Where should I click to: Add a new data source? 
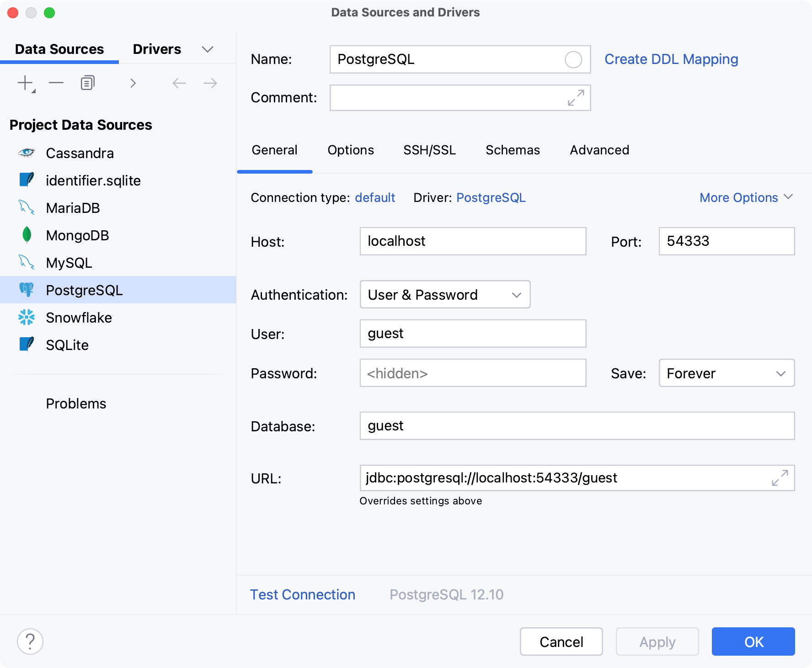pyautogui.click(x=24, y=83)
